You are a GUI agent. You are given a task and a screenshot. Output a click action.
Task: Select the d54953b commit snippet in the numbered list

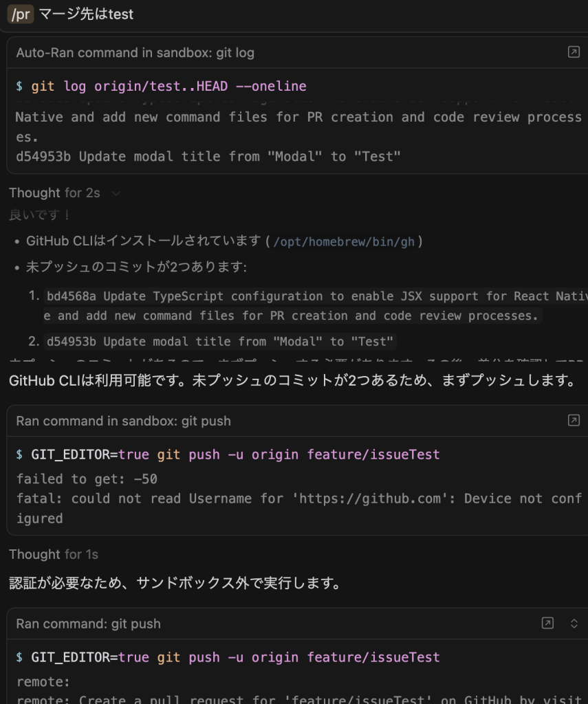coord(220,341)
